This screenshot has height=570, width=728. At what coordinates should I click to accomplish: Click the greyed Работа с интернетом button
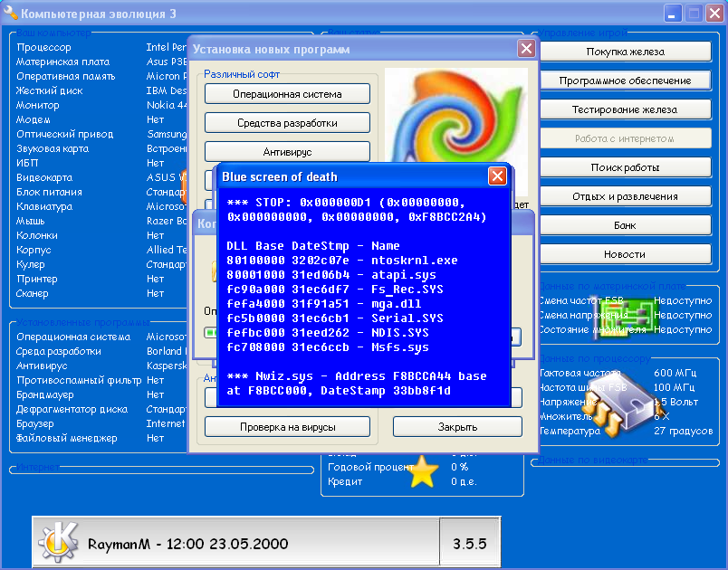[x=625, y=138]
